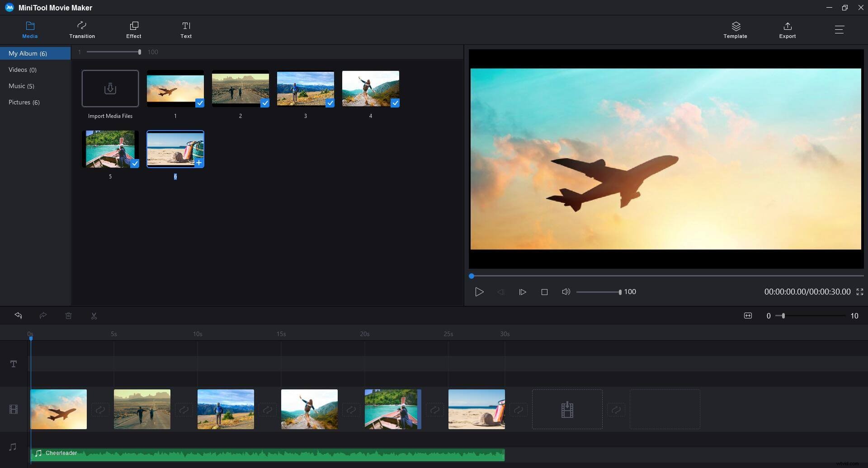
Task: Switch to the Transition tab
Action: point(82,29)
